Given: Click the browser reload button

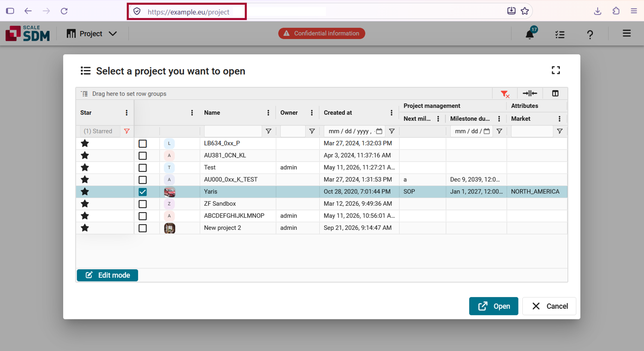Looking at the screenshot, I should click(64, 11).
